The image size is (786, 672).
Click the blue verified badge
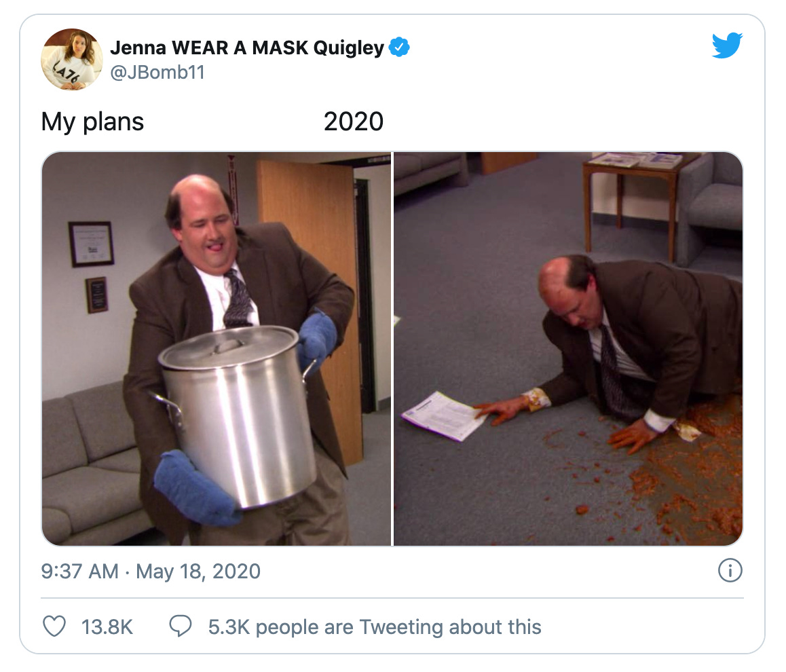point(399,47)
